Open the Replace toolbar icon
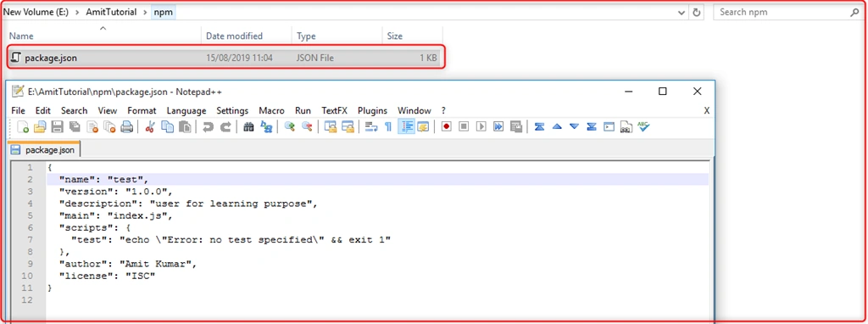This screenshot has height=324, width=868. [x=266, y=127]
